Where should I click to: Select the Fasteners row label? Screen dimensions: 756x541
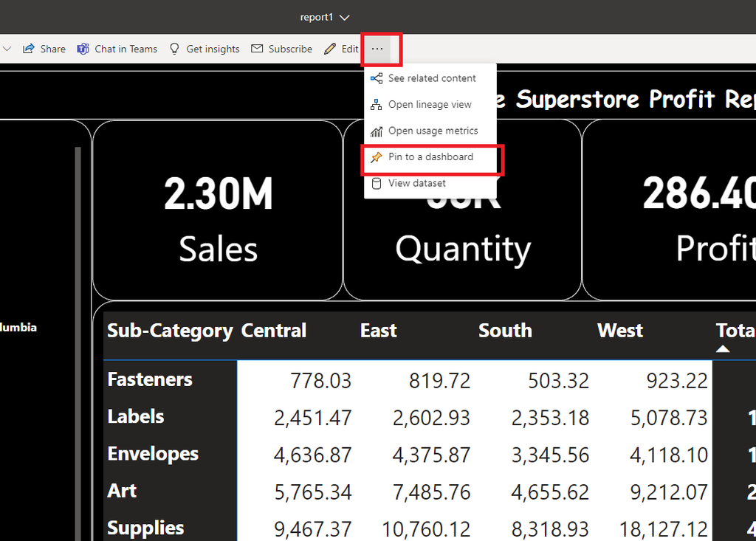point(150,379)
